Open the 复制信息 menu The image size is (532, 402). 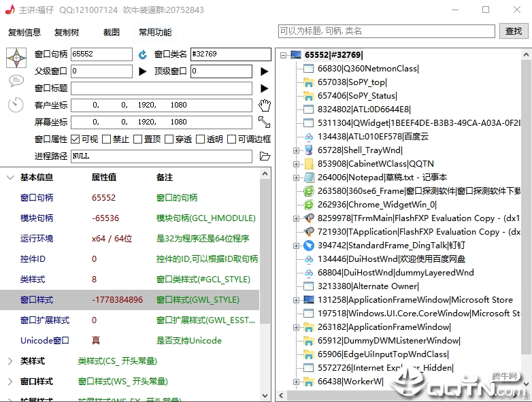pos(24,32)
